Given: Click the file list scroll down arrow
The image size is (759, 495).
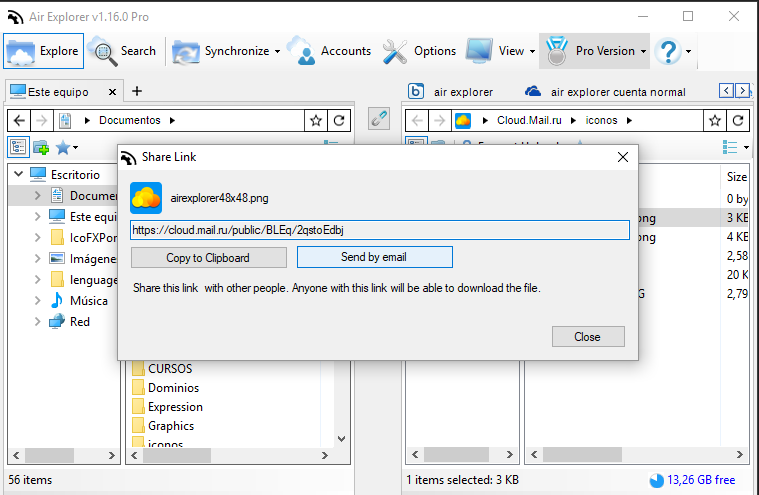Looking at the screenshot, I should [341, 438].
